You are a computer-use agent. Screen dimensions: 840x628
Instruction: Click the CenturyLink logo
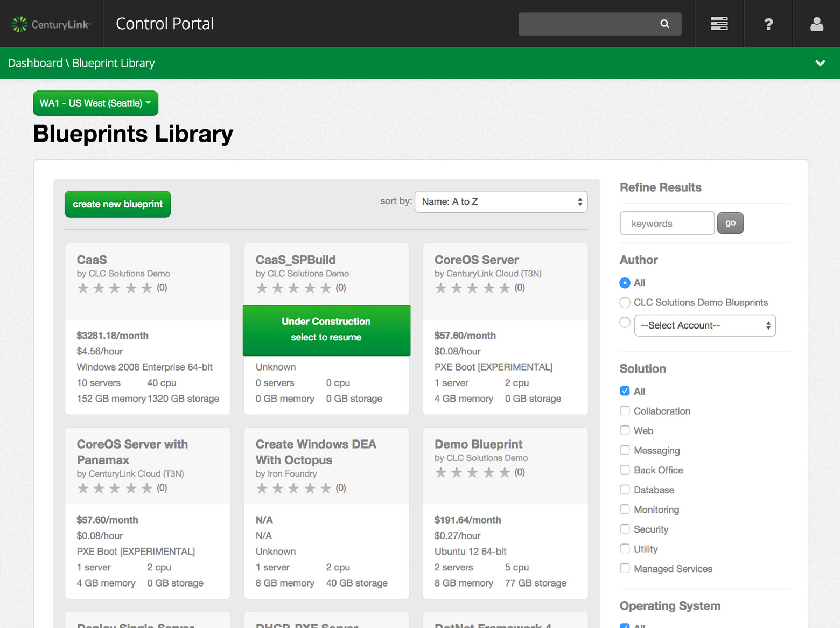51,24
